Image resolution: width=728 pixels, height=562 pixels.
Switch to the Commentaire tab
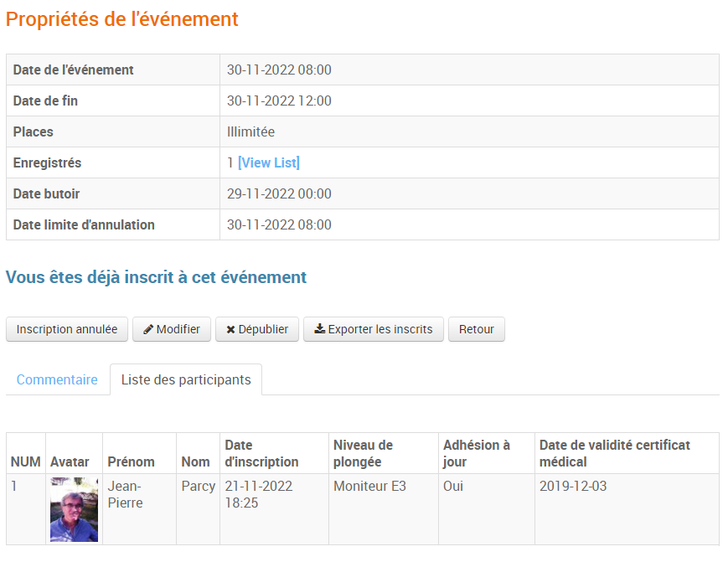point(57,379)
